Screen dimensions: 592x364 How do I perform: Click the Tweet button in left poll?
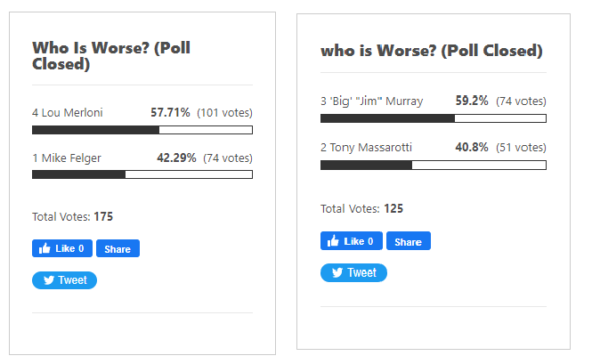[x=64, y=280]
